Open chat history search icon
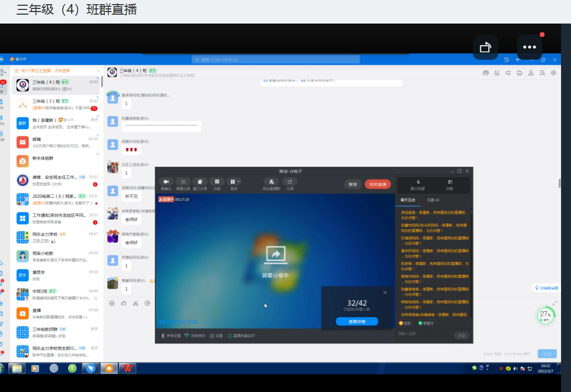Image resolution: width=571 pixels, height=392 pixels. 542,73
